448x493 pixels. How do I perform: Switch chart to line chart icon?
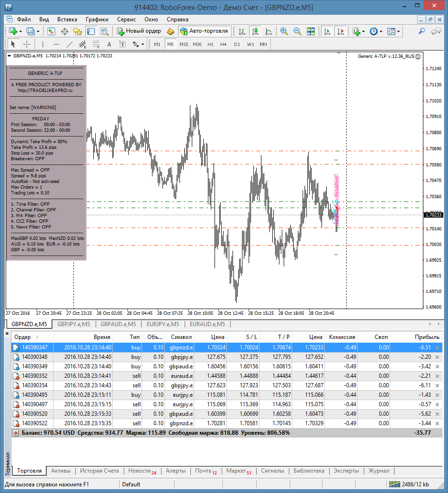pos(269,31)
